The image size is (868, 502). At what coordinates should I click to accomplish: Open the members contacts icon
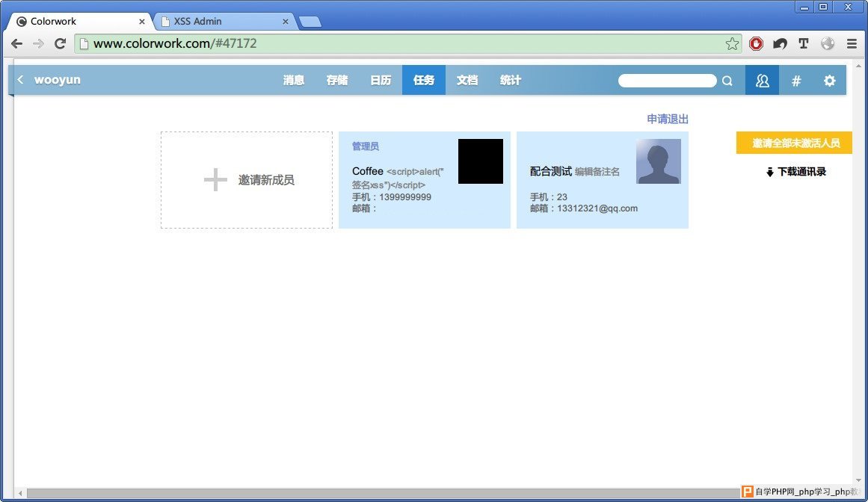coord(763,80)
